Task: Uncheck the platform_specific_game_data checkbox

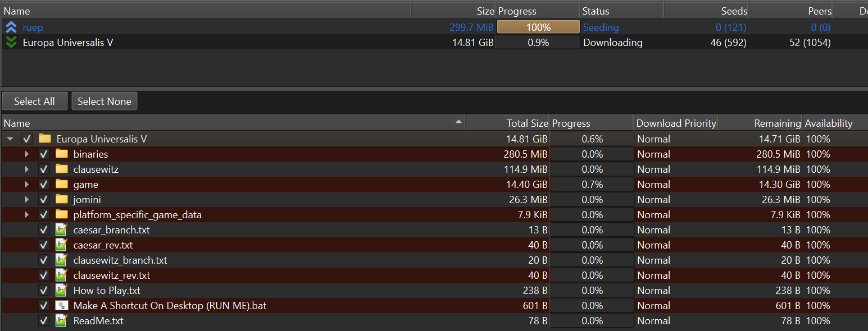Action: [44, 214]
